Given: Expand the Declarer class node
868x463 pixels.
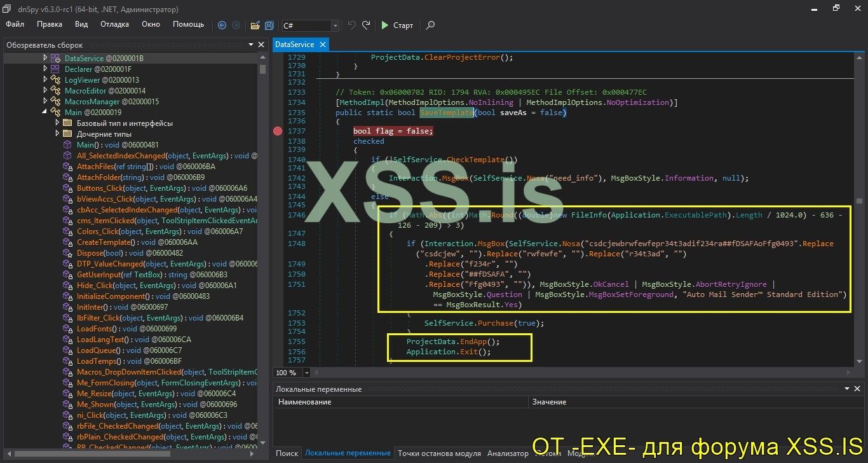Looking at the screenshot, I should [45, 69].
